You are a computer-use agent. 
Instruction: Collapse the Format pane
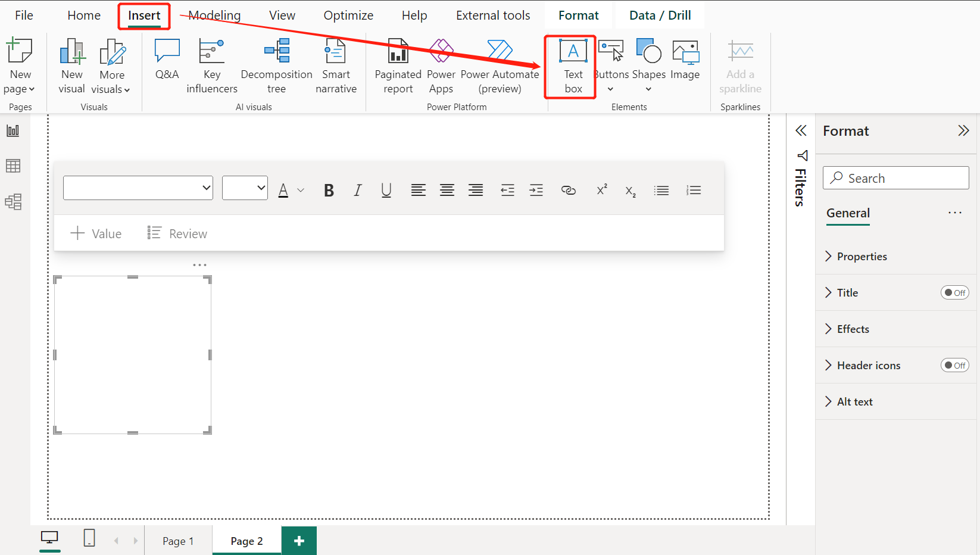[x=963, y=130]
